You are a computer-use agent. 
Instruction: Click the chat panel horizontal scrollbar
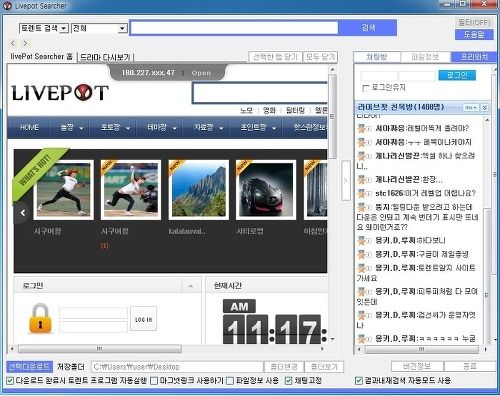422,349
